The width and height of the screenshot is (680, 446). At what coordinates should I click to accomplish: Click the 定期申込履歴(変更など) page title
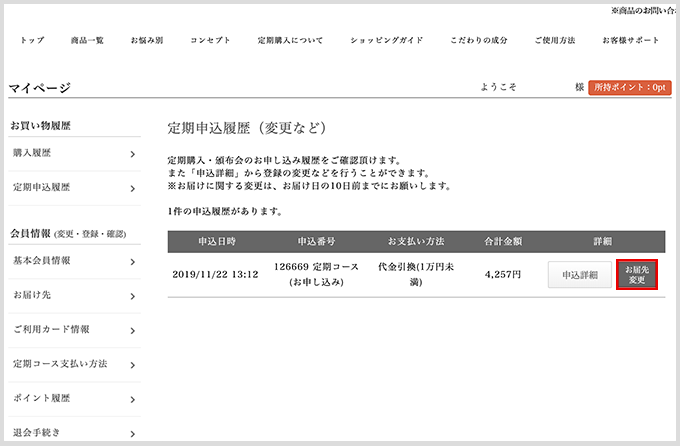247,128
